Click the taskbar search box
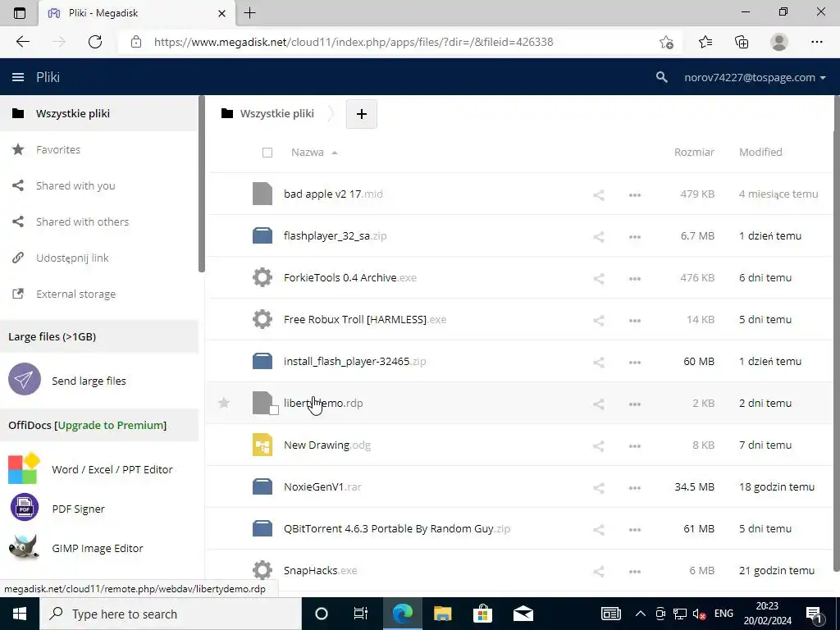This screenshot has width=840, height=630. 171,614
